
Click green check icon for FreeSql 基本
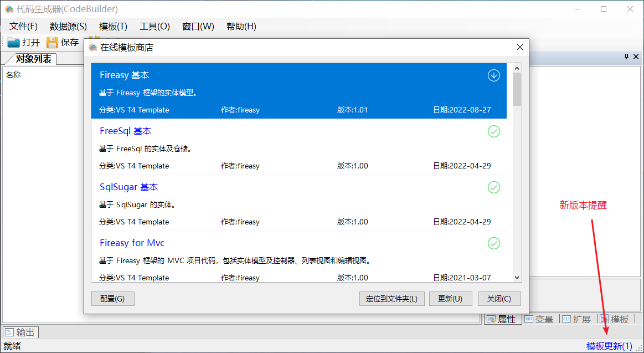coord(494,131)
